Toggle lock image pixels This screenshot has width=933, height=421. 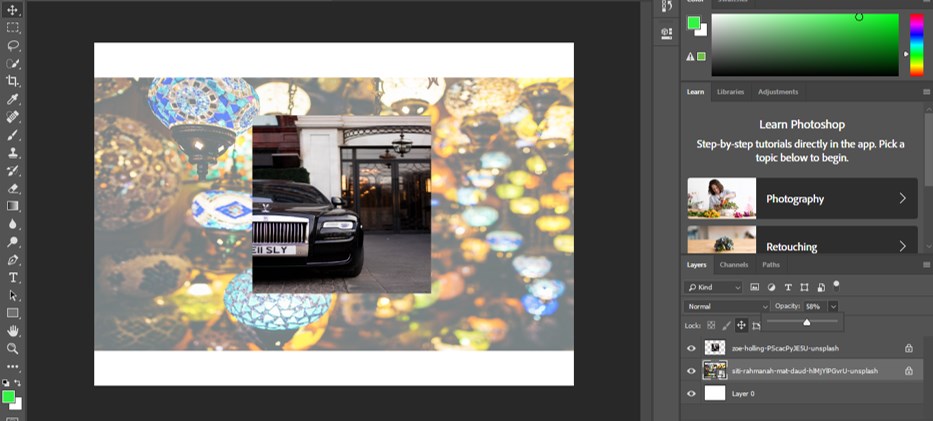(726, 325)
